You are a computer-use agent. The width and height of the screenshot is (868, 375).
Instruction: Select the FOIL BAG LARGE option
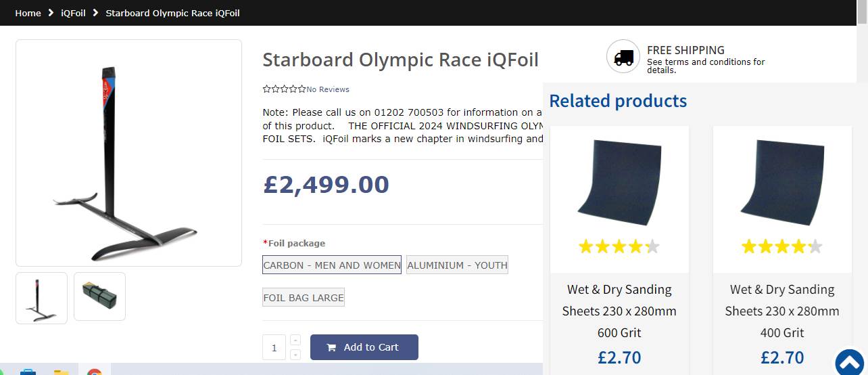tap(304, 298)
